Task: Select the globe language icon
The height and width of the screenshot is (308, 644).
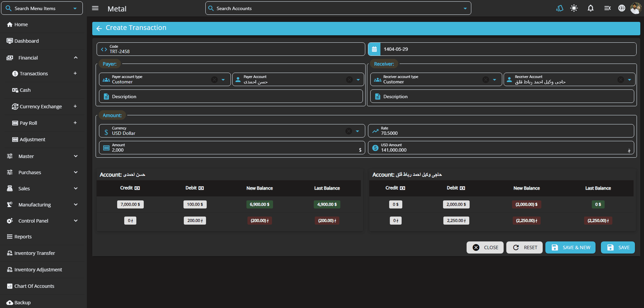Action: coord(621,8)
